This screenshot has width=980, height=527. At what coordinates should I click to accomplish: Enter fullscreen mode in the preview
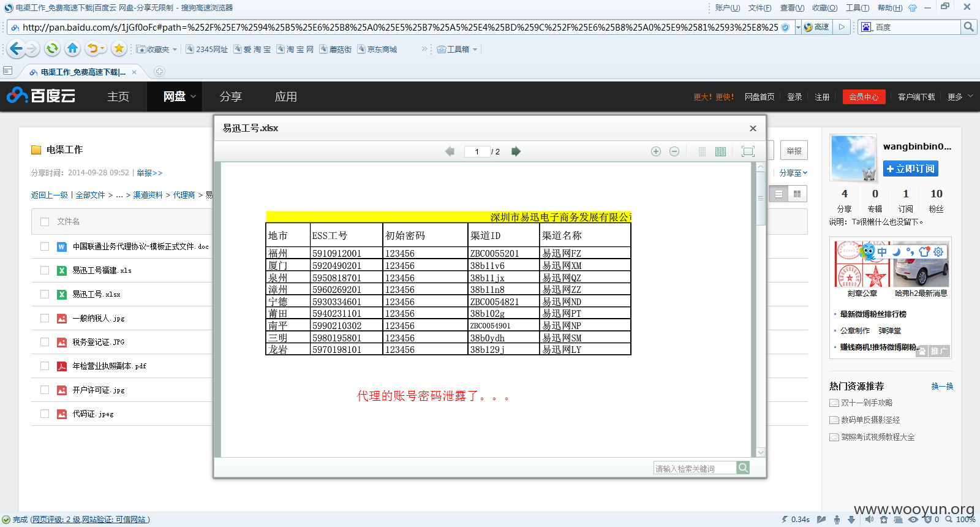coord(748,151)
